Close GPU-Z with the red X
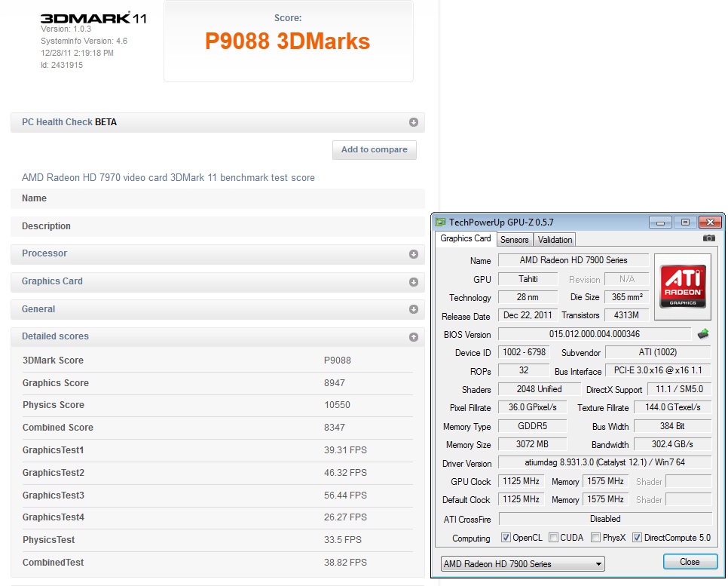The width and height of the screenshot is (728, 586). [710, 222]
